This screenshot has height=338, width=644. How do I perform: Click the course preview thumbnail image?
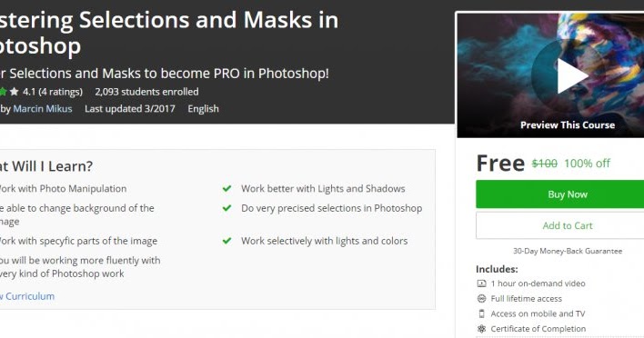click(550, 75)
